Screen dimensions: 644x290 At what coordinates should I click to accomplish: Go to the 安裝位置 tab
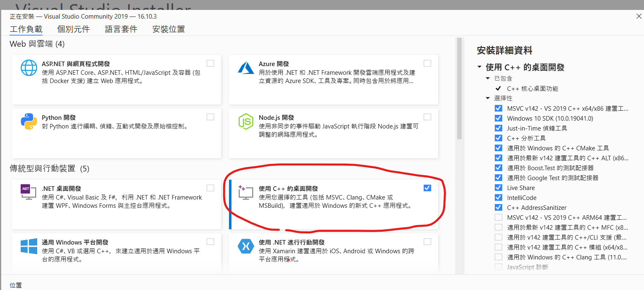(169, 29)
